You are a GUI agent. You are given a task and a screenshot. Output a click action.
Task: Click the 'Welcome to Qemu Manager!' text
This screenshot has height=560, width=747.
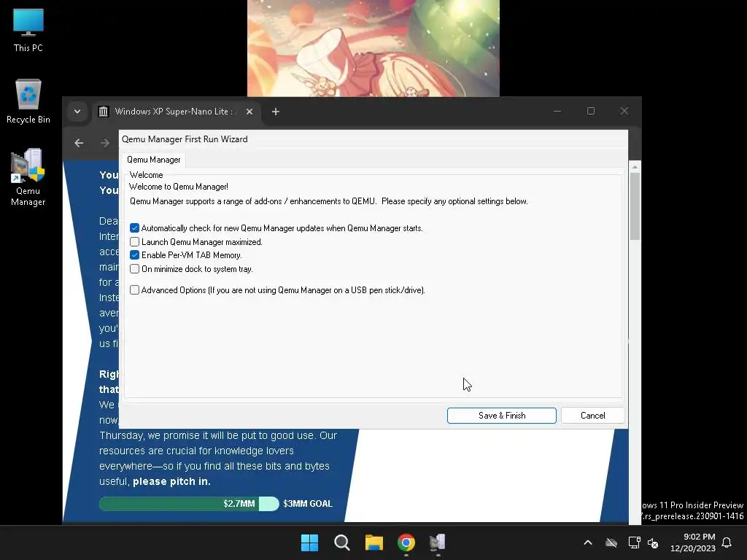(x=179, y=187)
